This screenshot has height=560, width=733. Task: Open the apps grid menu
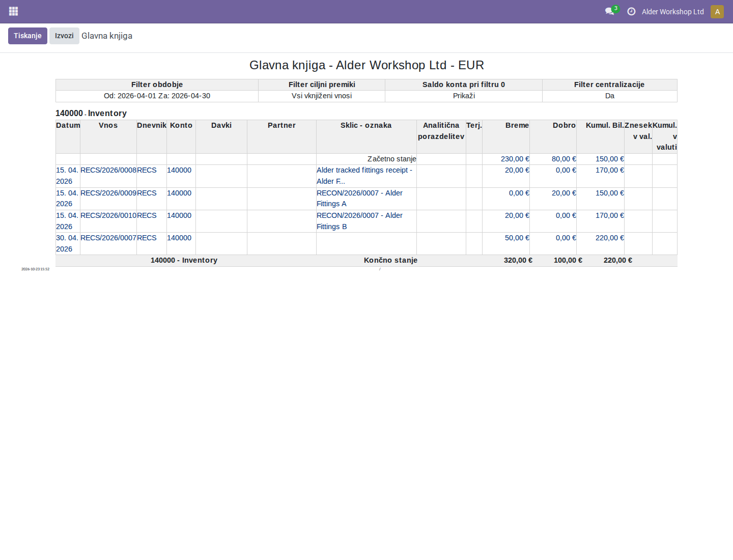click(14, 11)
